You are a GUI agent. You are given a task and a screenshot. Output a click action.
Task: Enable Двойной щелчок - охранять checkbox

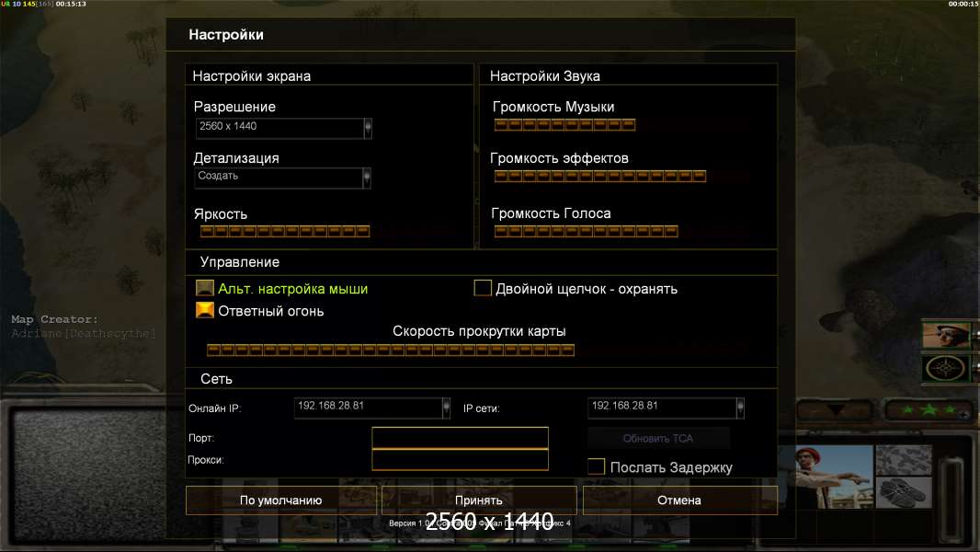[x=483, y=288]
